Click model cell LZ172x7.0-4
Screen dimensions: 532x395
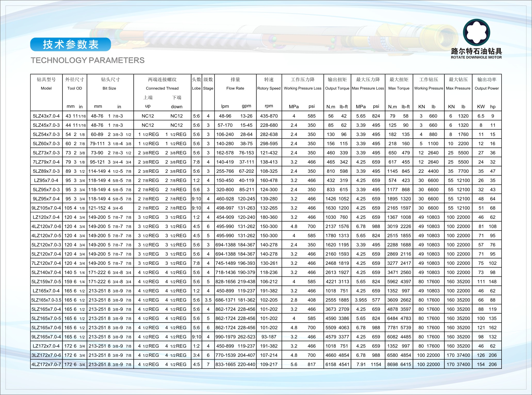pyautogui.click(x=46, y=346)
